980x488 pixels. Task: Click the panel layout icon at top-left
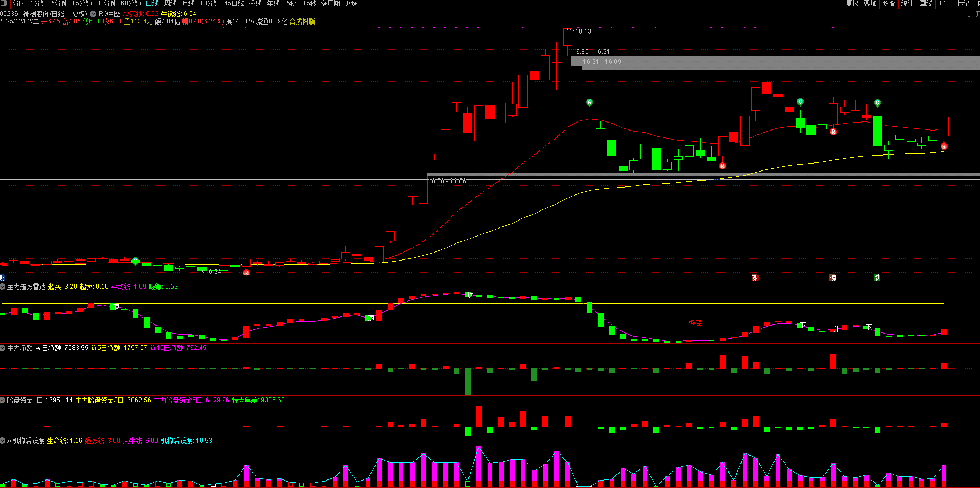point(4,4)
